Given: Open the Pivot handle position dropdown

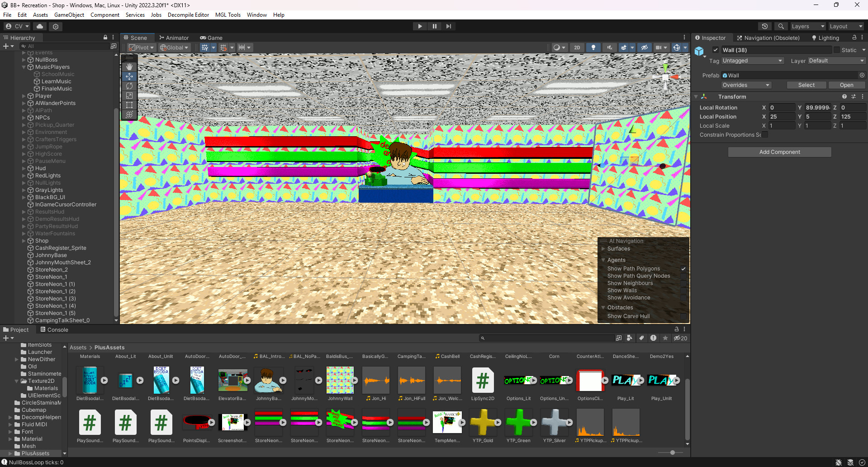Looking at the screenshot, I should (141, 48).
